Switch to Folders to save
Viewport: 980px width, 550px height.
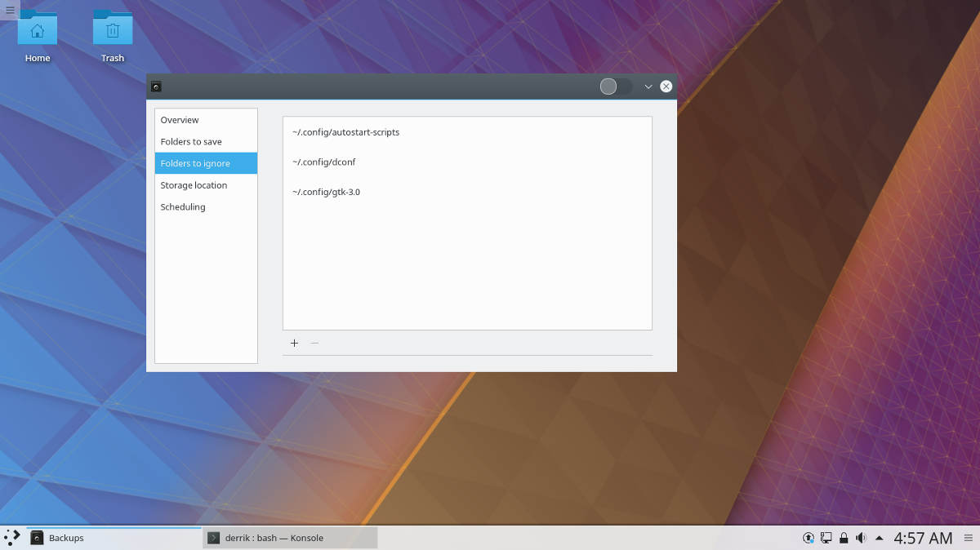pyautogui.click(x=206, y=142)
